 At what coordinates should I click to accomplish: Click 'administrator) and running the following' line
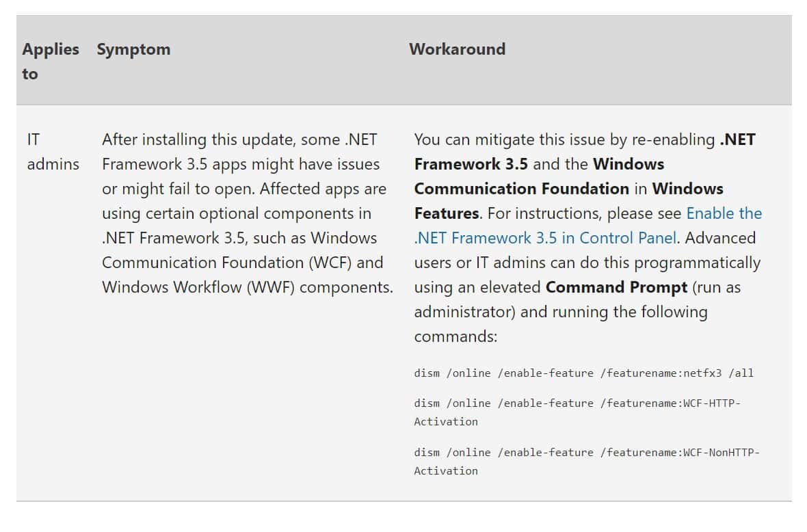coord(561,312)
